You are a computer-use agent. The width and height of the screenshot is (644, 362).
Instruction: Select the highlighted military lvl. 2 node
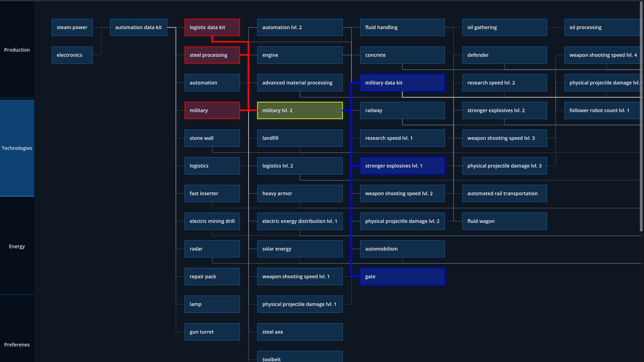click(x=300, y=110)
